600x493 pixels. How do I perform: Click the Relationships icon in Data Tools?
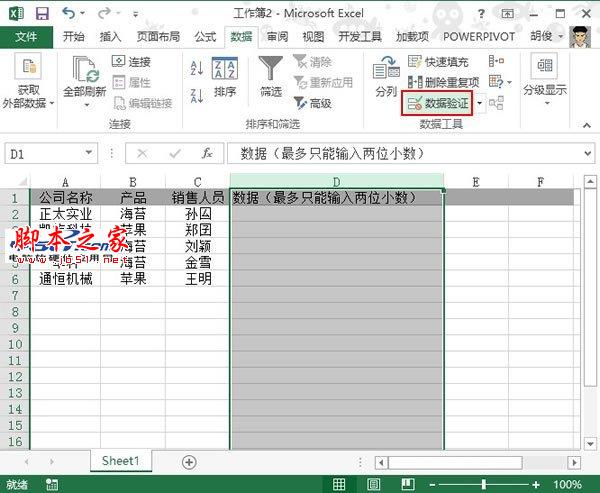click(496, 103)
